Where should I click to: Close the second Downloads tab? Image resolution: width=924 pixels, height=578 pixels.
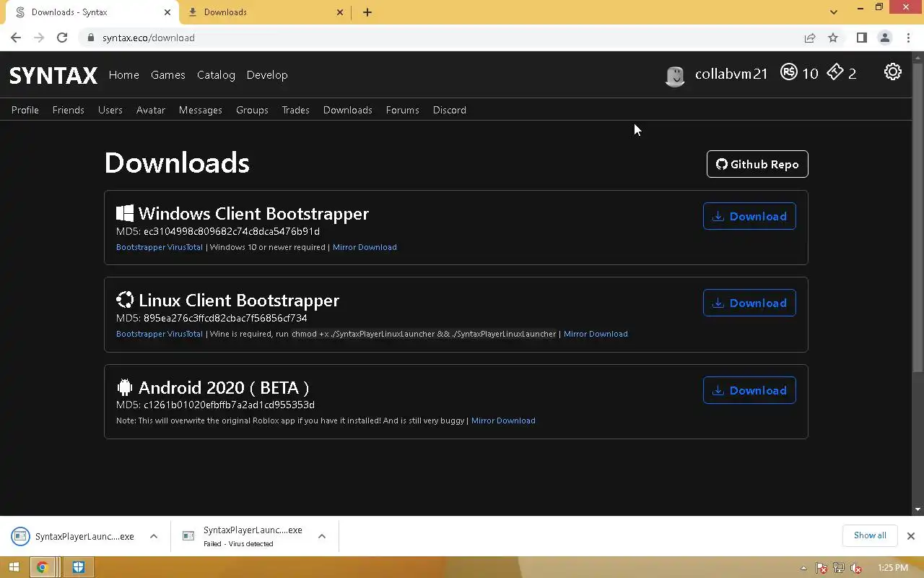(340, 12)
